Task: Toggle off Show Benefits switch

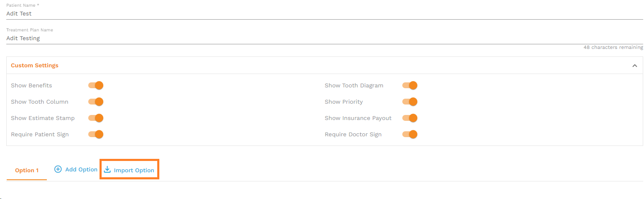Action: 96,85
